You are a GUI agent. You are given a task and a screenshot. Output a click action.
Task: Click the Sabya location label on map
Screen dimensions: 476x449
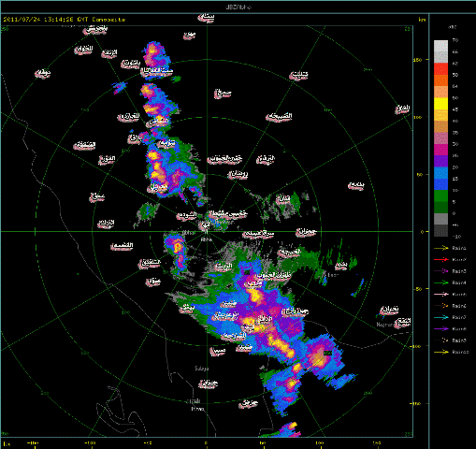[201, 369]
